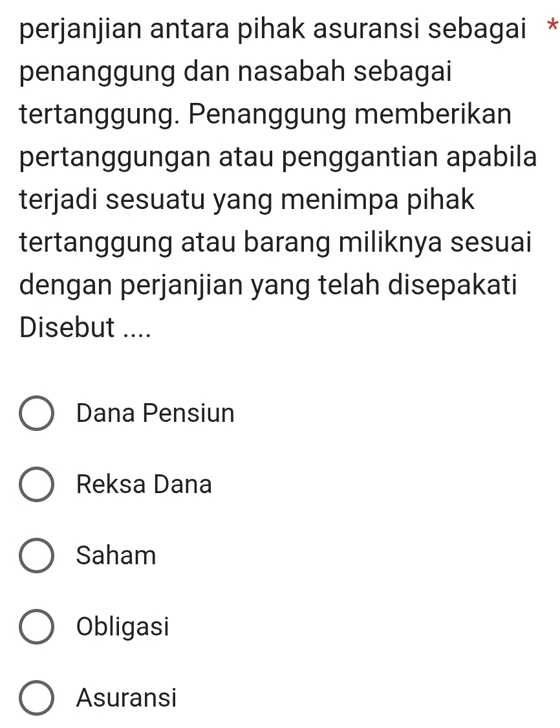Viewport: 560px width, 728px height.
Task: Click the line 'perjanjian antara pihak asuransi sebagai'
Action: (x=272, y=31)
